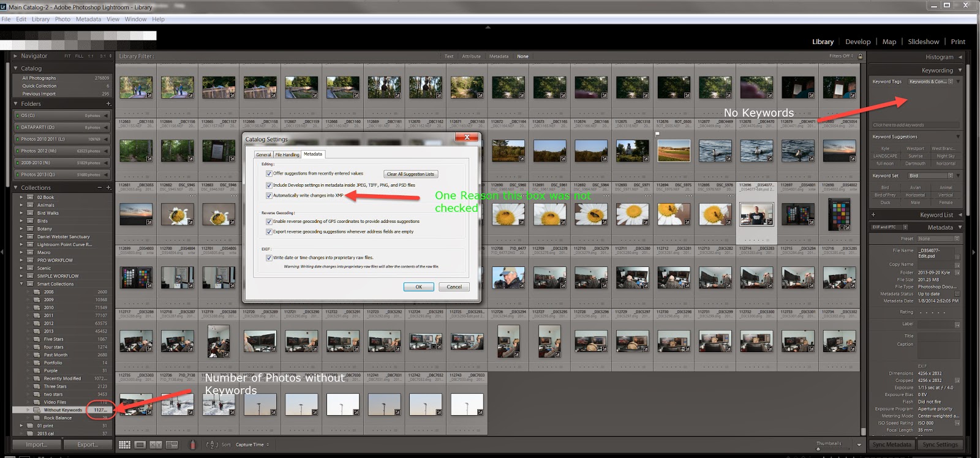Click the add keywords input field

tap(915, 125)
